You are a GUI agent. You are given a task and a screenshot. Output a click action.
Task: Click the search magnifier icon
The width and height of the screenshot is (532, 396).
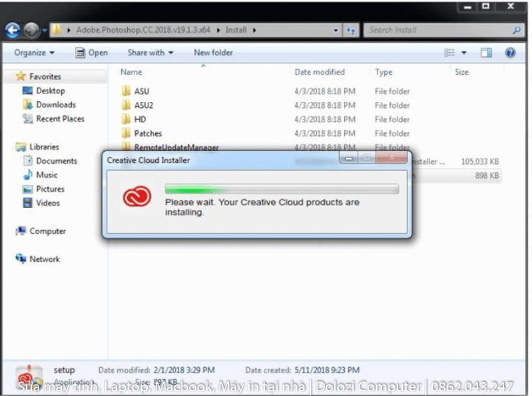pyautogui.click(x=517, y=30)
